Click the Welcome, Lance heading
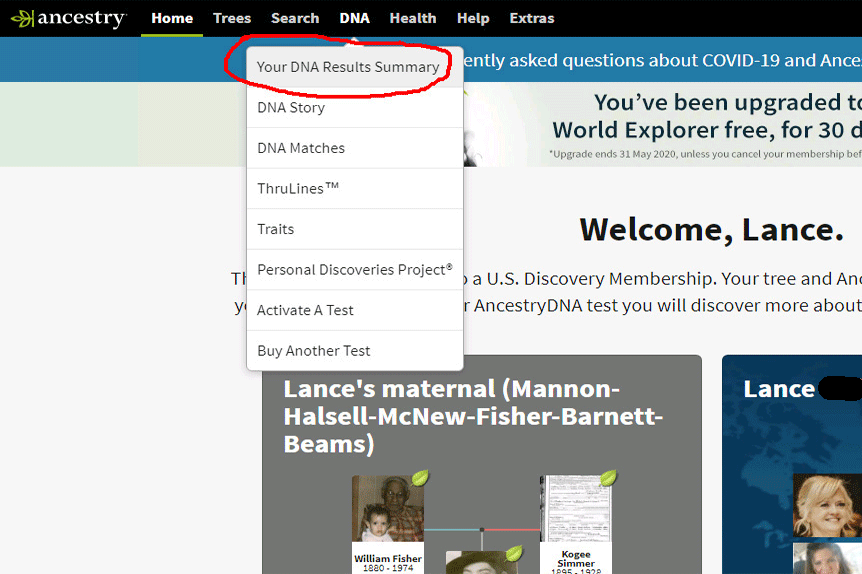Image resolution: width=862 pixels, height=574 pixels. pyautogui.click(x=711, y=229)
